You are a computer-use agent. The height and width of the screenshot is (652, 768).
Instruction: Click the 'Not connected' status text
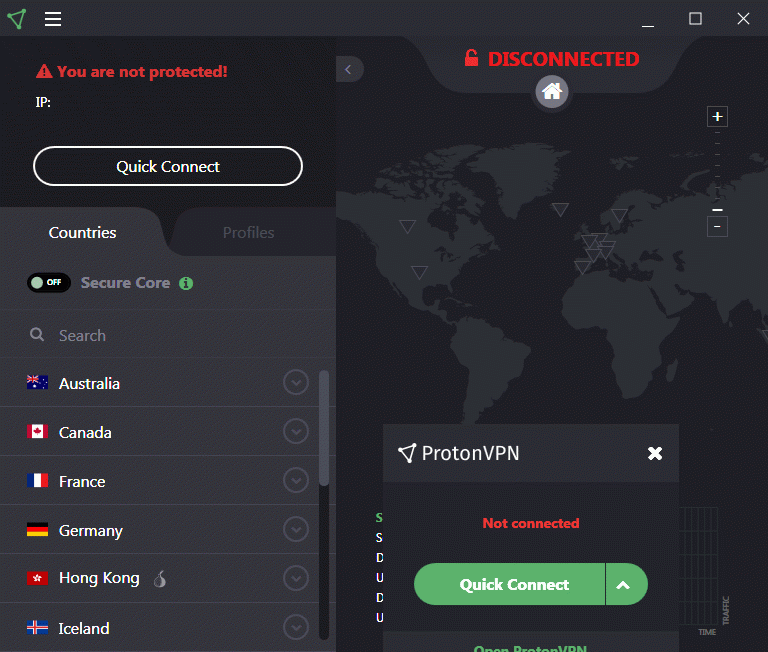coord(531,523)
